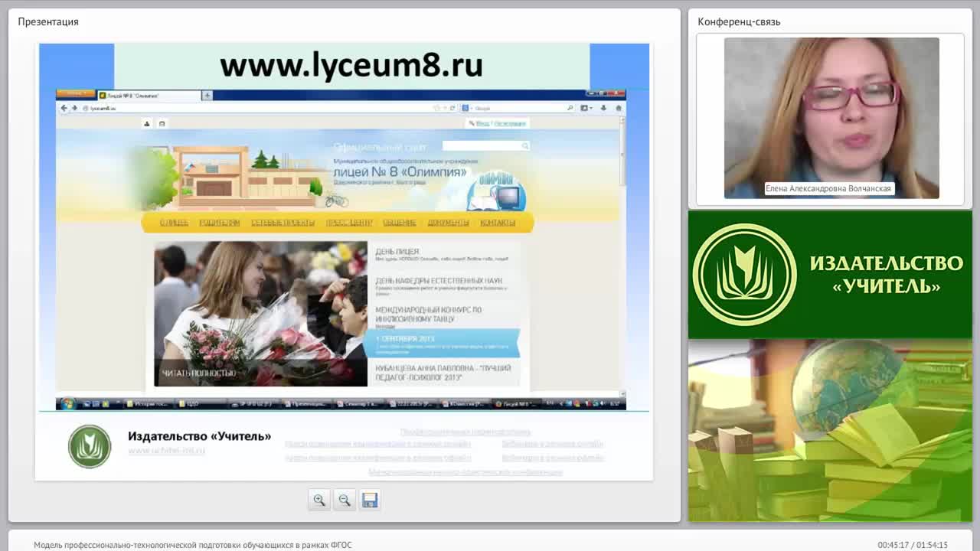Open the Общение menu item
The height and width of the screenshot is (551, 980).
(x=400, y=223)
